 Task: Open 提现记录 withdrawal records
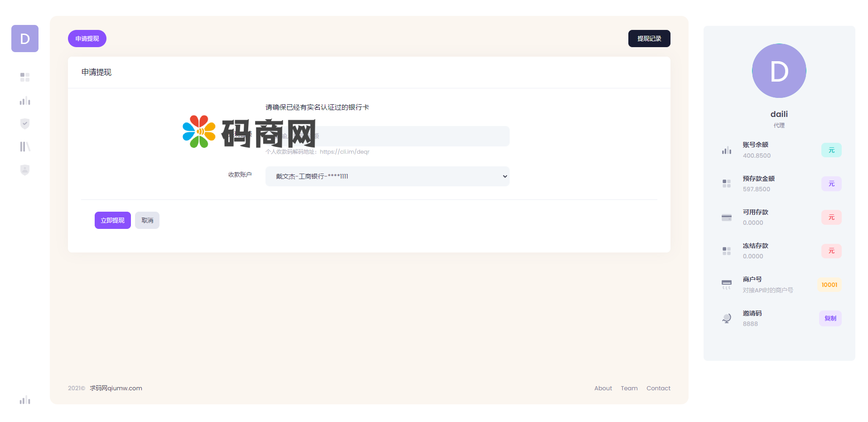(649, 39)
